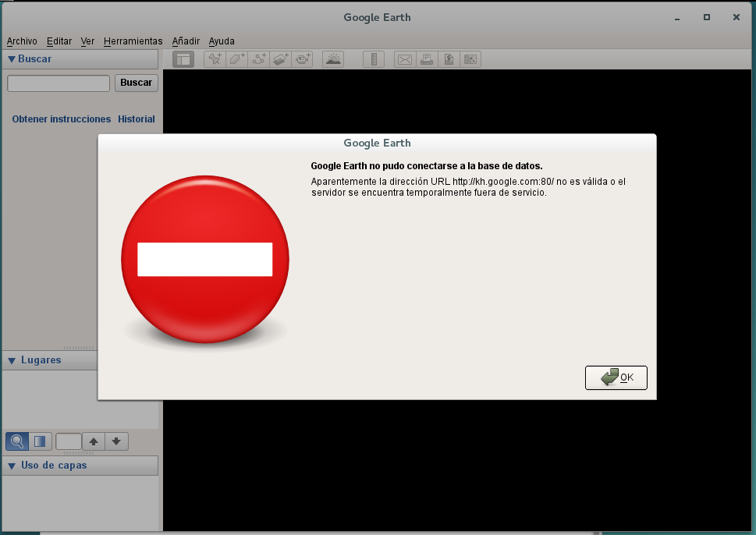Select the add polygon tool
This screenshot has width=756, height=535.
pyautogui.click(x=237, y=59)
